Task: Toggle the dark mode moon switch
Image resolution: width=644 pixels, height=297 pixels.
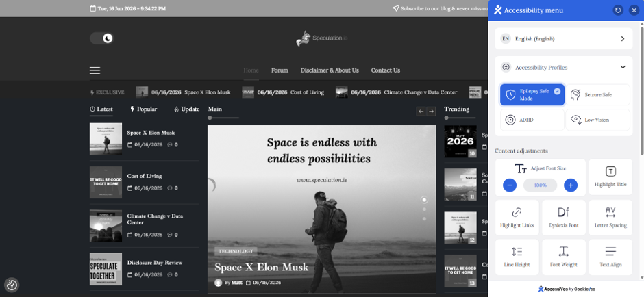Action: (101, 38)
